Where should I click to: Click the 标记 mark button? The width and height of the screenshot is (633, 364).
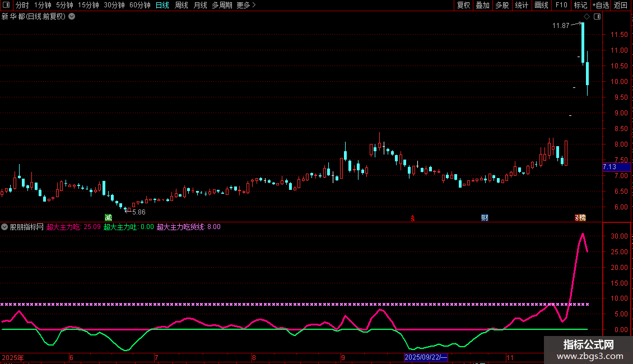click(580, 5)
